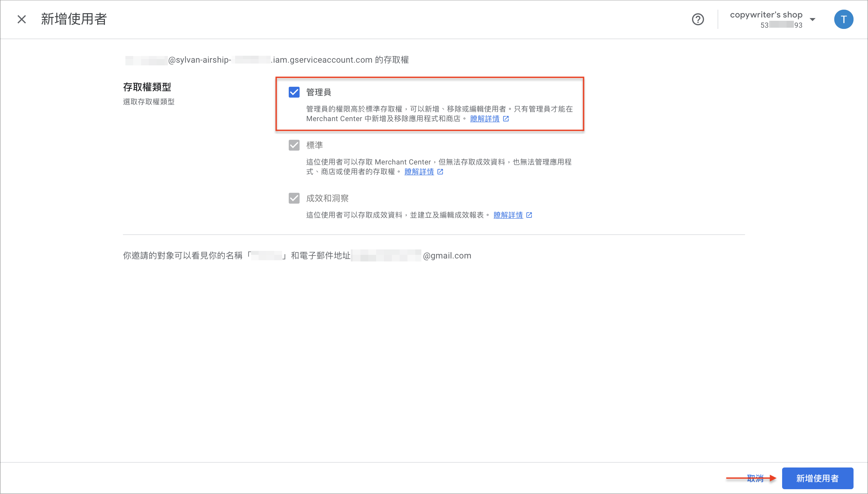Image resolution: width=868 pixels, height=494 pixels.
Task: Uncheck the 管理員 permission checkbox
Action: [x=294, y=92]
